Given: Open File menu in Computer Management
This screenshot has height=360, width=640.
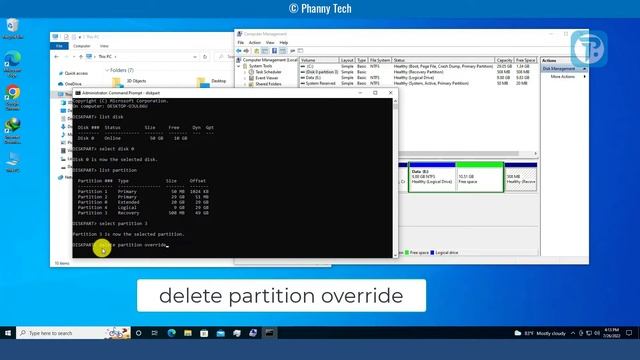Looking at the screenshot, I should coord(241,42).
